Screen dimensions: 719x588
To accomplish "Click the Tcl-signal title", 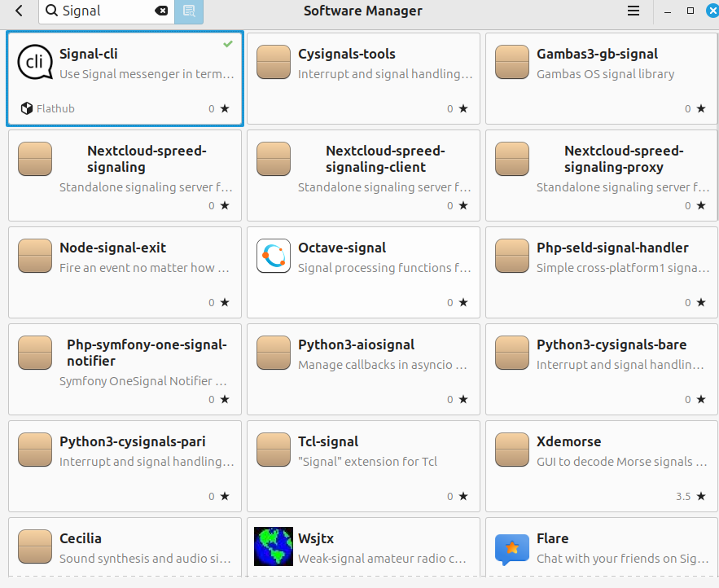I will point(328,441).
